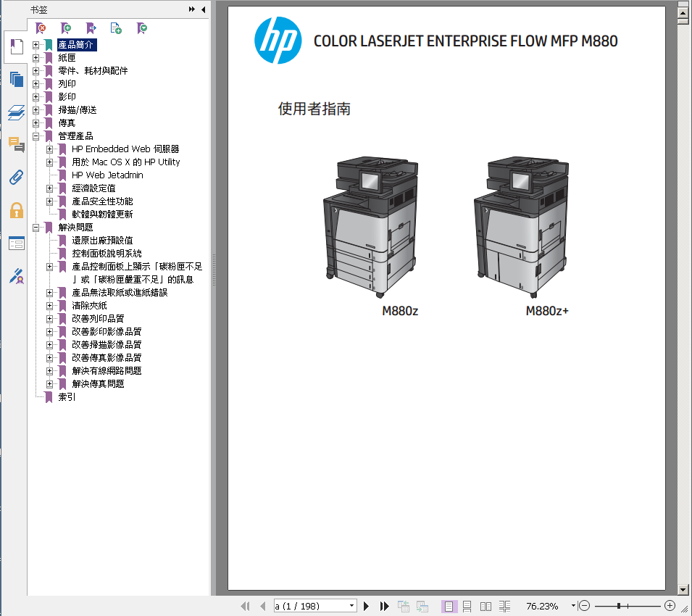
Task: Click the page number input field
Action: (x=311, y=606)
